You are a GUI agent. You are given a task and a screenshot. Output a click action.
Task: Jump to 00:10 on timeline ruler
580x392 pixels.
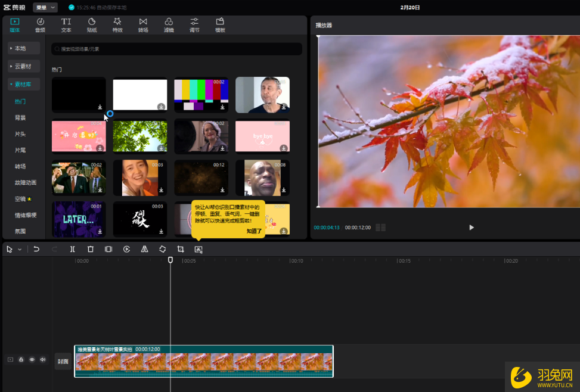tap(296, 261)
